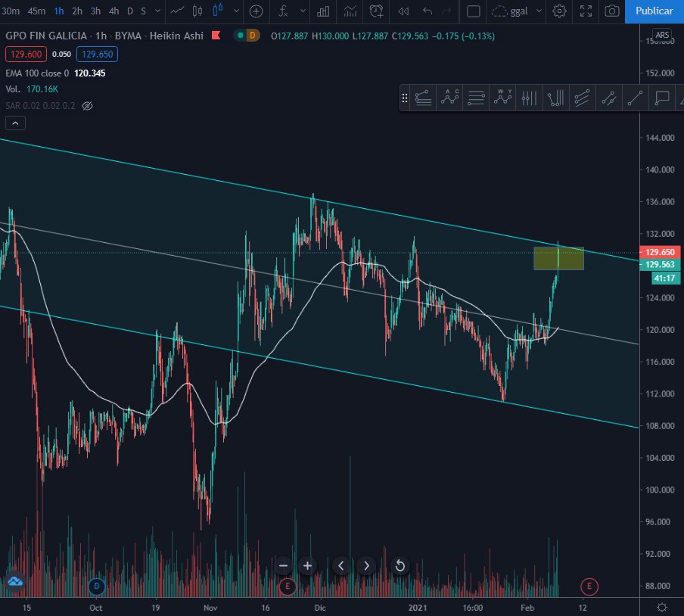Select the extended line drawing tool
The image size is (684, 616).
[x=608, y=98]
